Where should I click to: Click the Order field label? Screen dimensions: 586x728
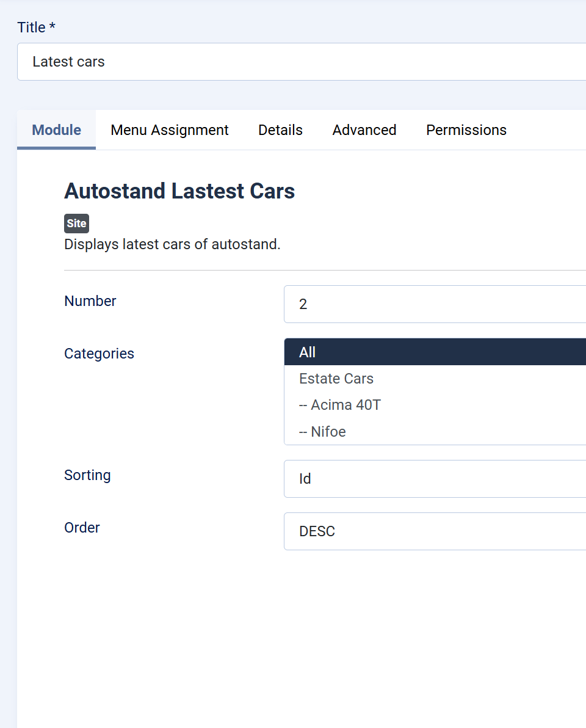click(82, 528)
